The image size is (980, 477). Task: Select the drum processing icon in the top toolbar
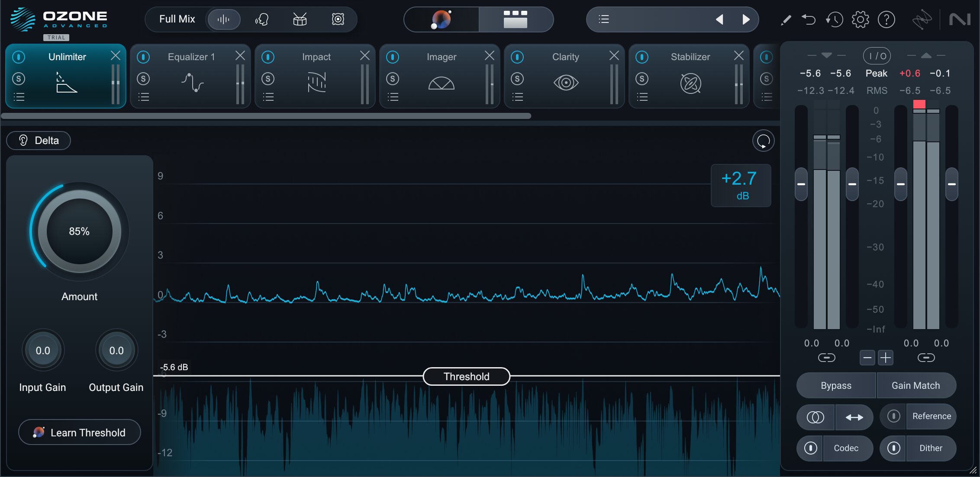pos(300,19)
